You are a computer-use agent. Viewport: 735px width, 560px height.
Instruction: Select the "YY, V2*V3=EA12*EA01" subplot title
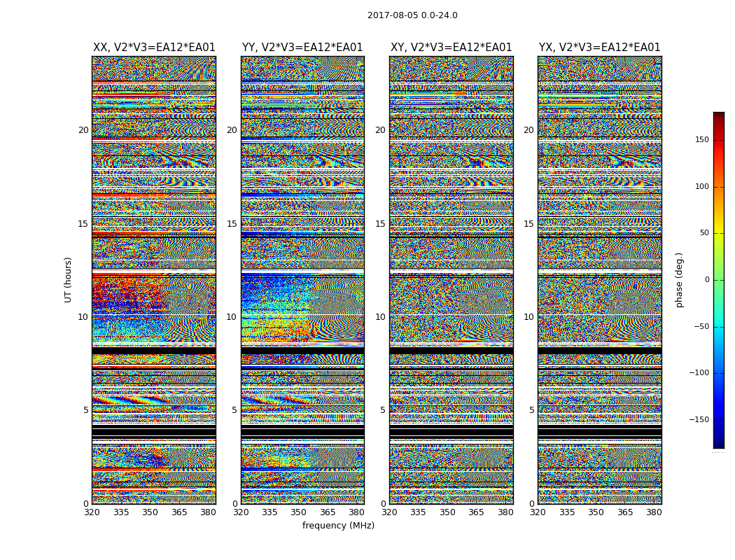pos(302,48)
